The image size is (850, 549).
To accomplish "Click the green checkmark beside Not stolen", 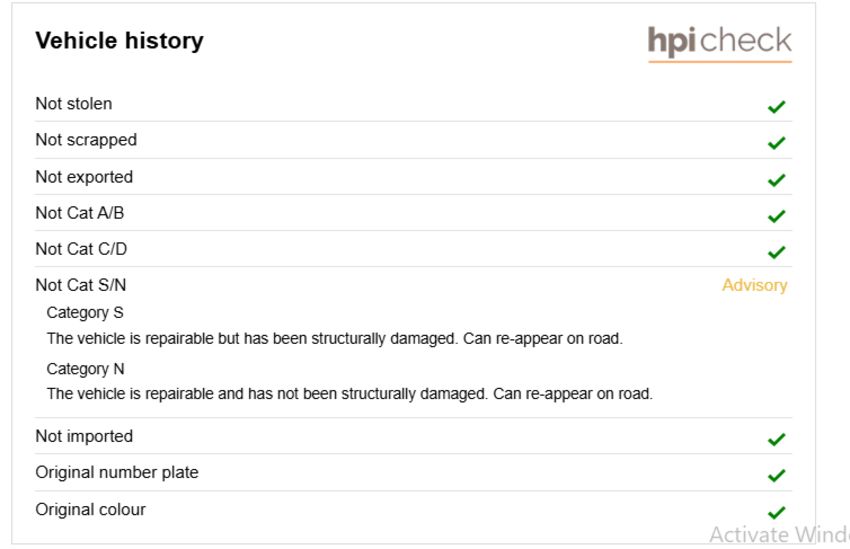I will pos(776,107).
